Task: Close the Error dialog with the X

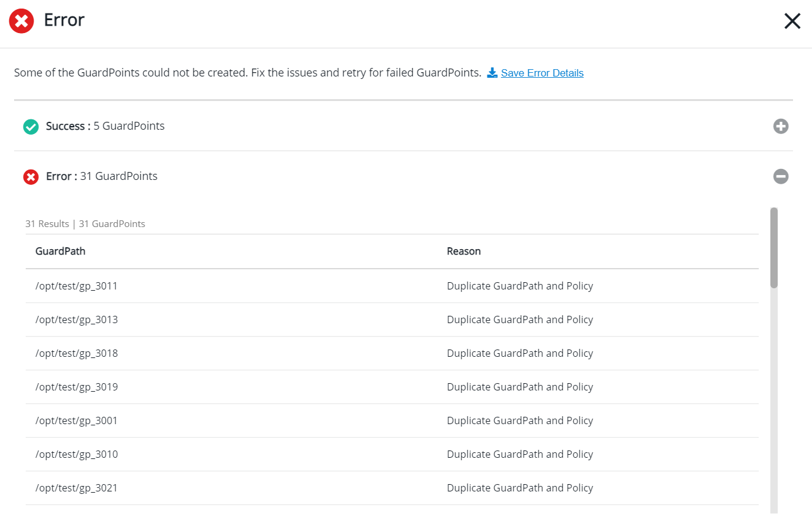Action: click(x=792, y=21)
